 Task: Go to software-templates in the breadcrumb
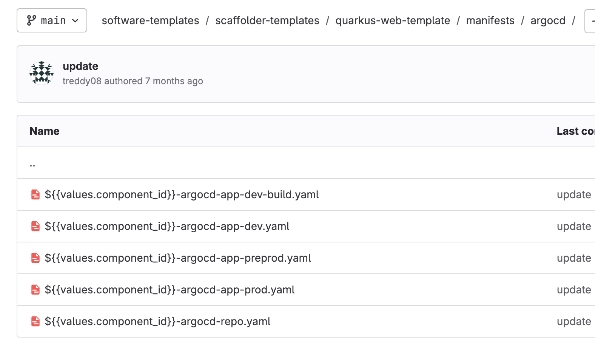tap(150, 20)
